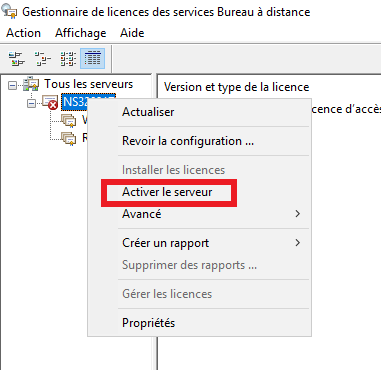
Task: Switch to small icons view in toolbar
Action: [x=43, y=58]
